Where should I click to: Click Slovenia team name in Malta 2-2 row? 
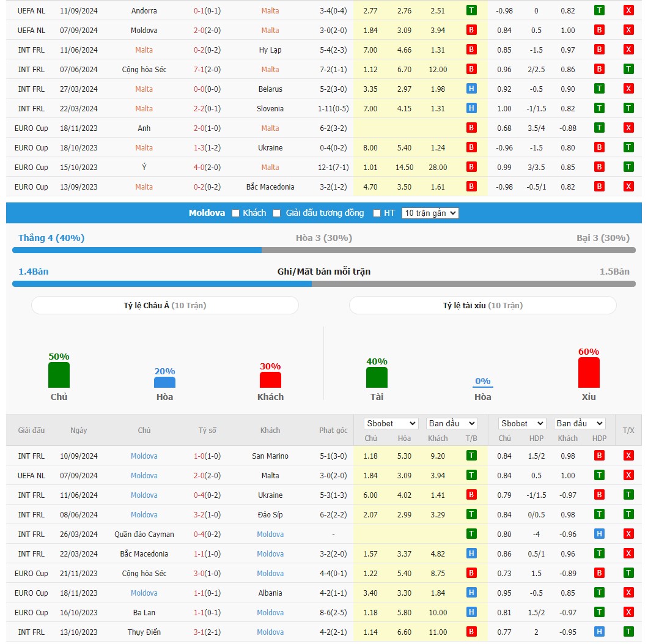click(270, 109)
